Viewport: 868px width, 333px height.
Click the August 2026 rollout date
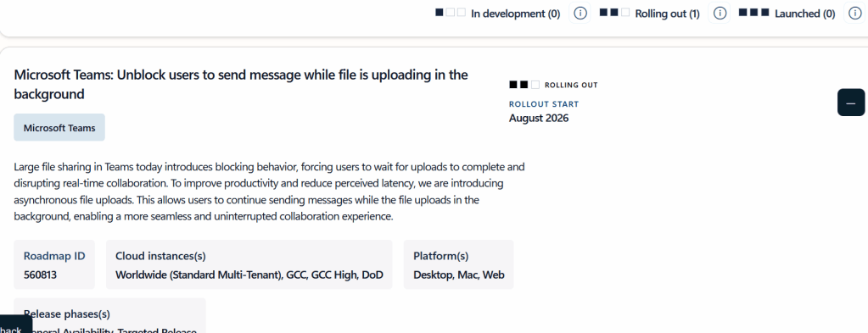(x=539, y=118)
